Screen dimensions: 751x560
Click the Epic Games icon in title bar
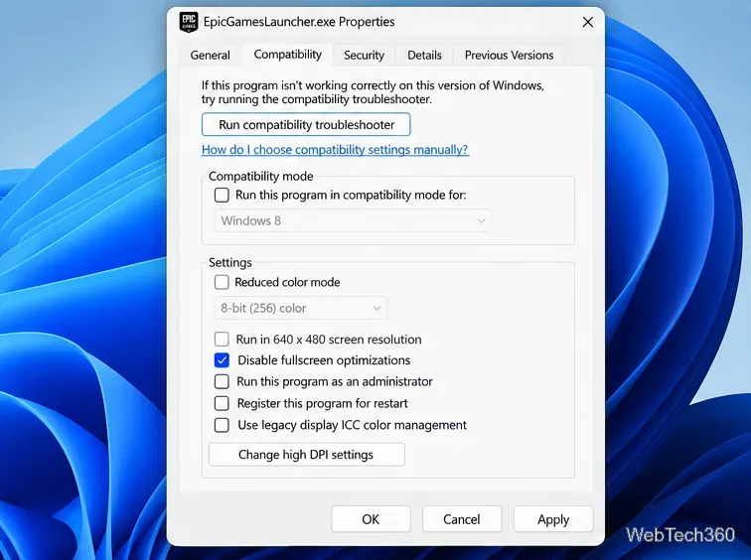click(x=188, y=22)
